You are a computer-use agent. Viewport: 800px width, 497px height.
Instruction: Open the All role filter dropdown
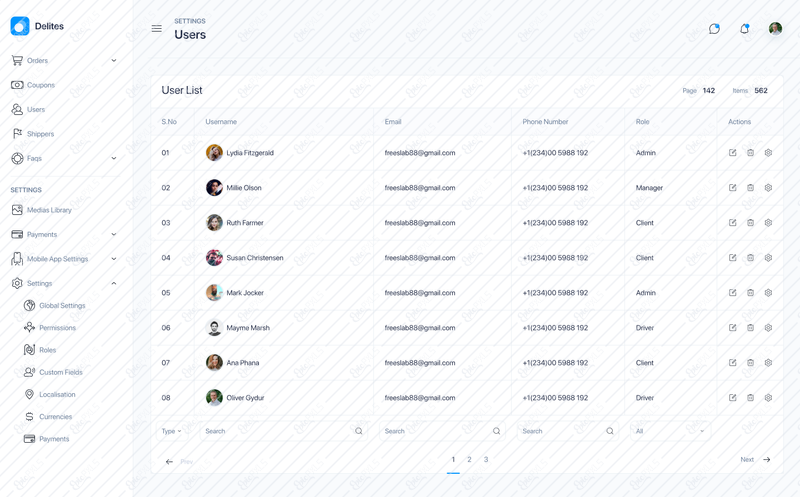[x=670, y=431]
